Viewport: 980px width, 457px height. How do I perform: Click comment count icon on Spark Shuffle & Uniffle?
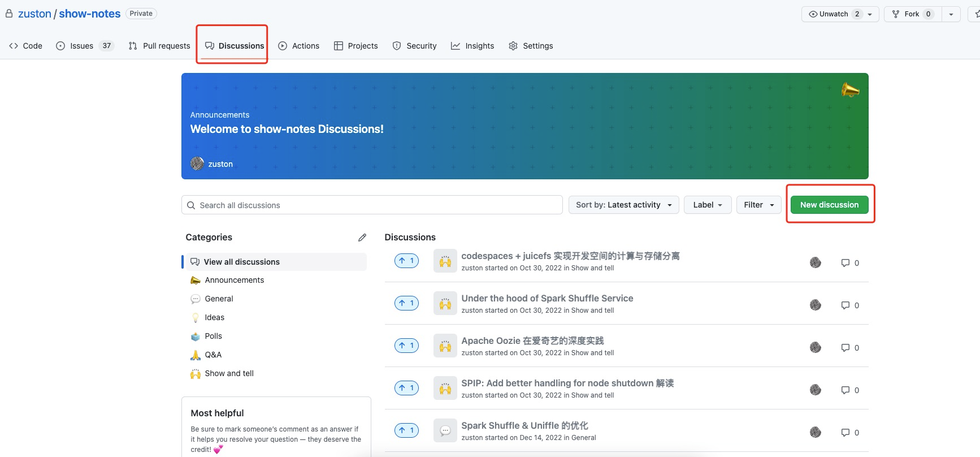845,433
